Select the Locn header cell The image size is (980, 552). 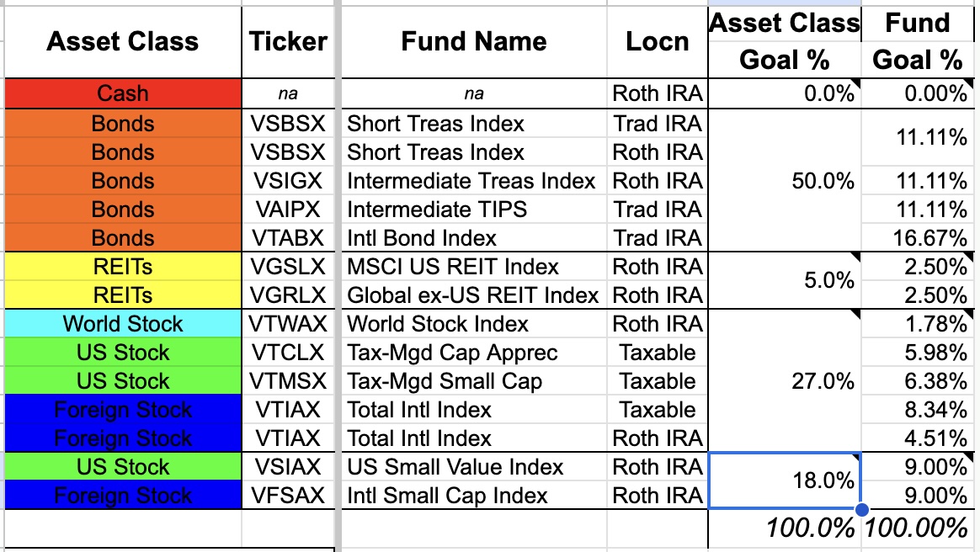pos(658,42)
